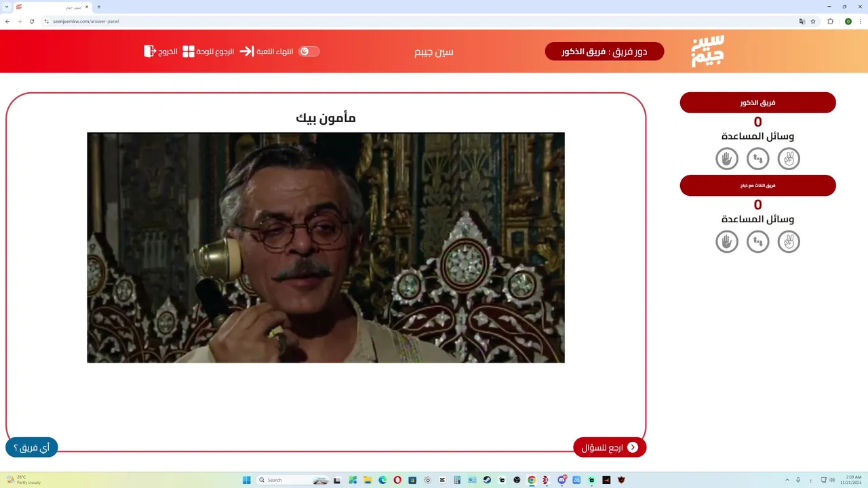Open Google Chrome from the taskbar
This screenshot has height=488, width=868.
pyautogui.click(x=532, y=480)
